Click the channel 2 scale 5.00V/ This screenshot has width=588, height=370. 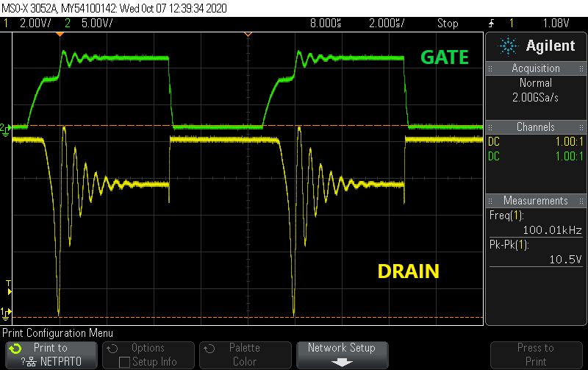pos(97,24)
